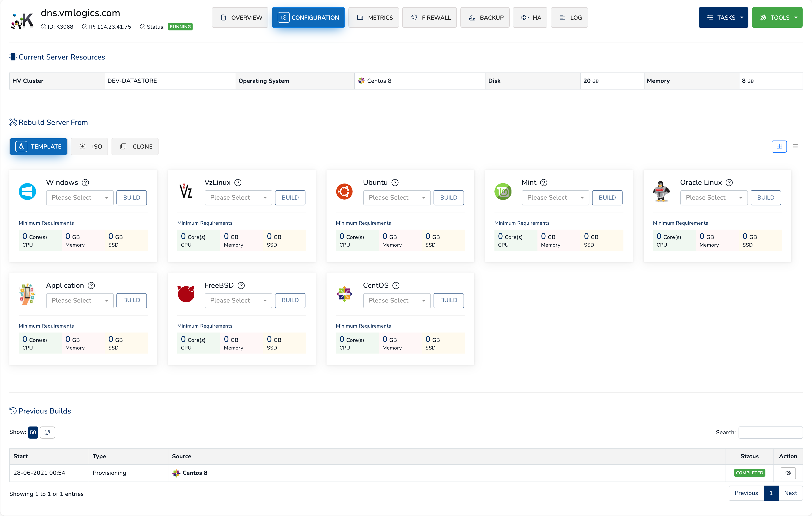
Task: Open help info for Application template
Action: [91, 286]
